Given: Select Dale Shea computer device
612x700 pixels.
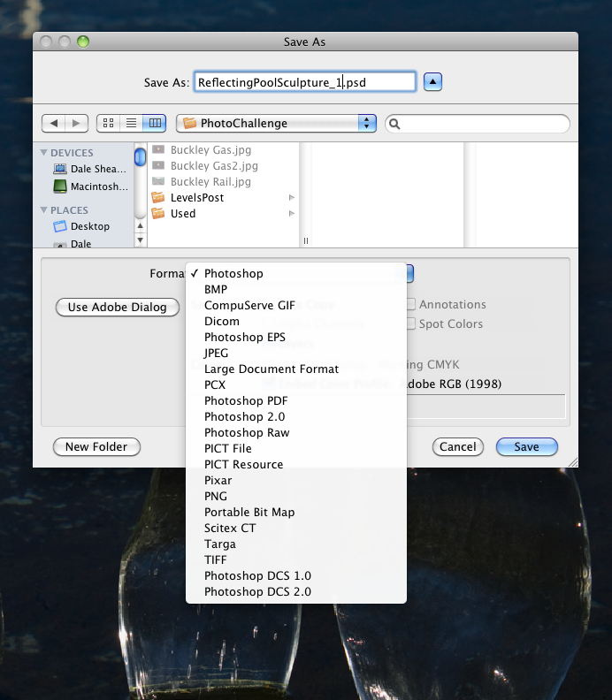Looking at the screenshot, I should (x=90, y=169).
